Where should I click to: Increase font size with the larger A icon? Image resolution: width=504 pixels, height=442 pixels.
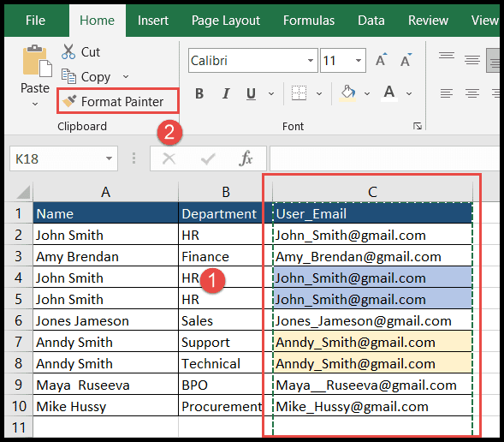(x=382, y=60)
